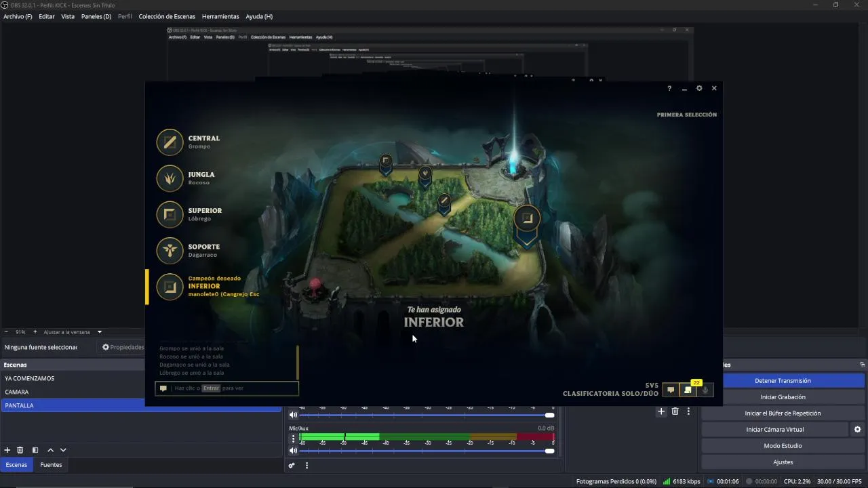Open the Ayuda (H) menu
The height and width of the screenshot is (488, 868).
coord(259,16)
